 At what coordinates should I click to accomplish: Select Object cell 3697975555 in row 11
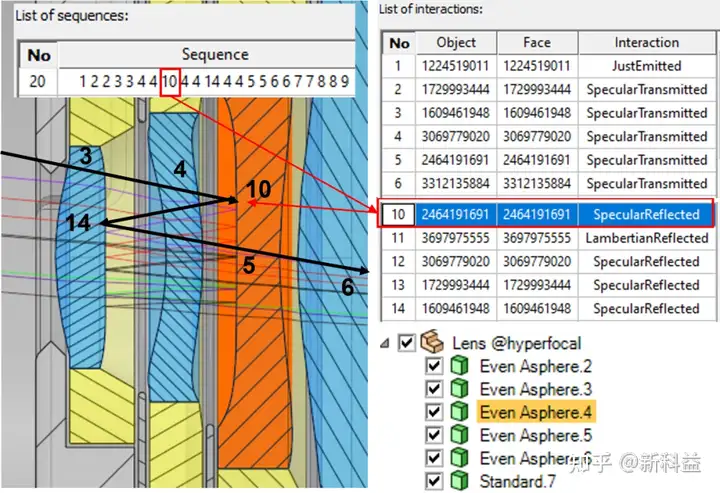(456, 238)
